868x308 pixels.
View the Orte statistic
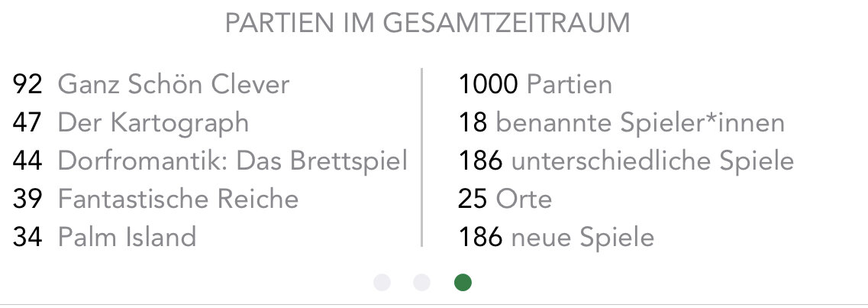tap(524, 199)
